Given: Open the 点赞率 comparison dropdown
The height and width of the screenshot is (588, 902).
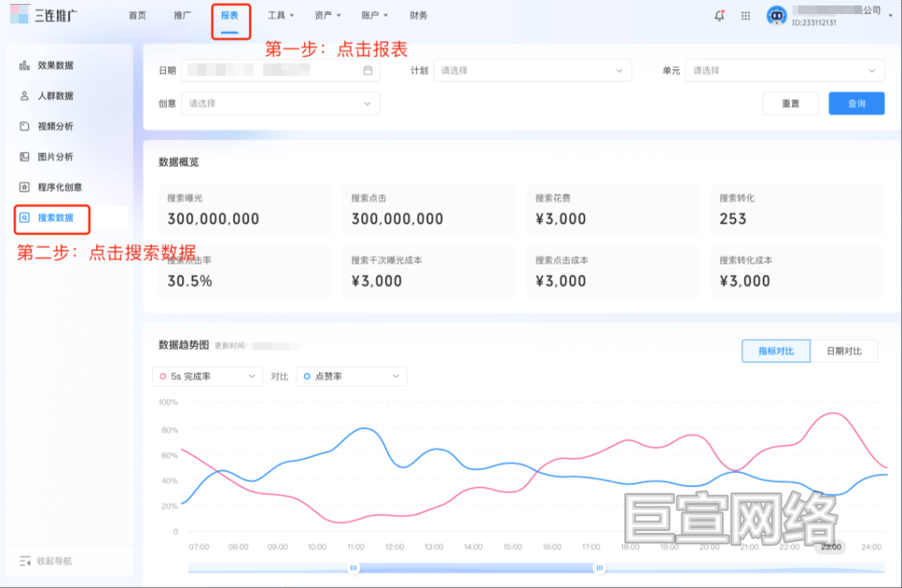Looking at the screenshot, I should pyautogui.click(x=351, y=376).
